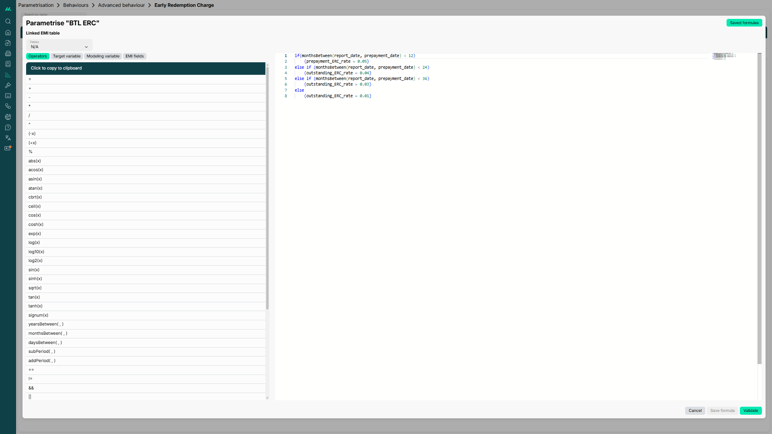Copy the sinh(x) operator
The height and width of the screenshot is (434, 772).
click(x=146, y=279)
